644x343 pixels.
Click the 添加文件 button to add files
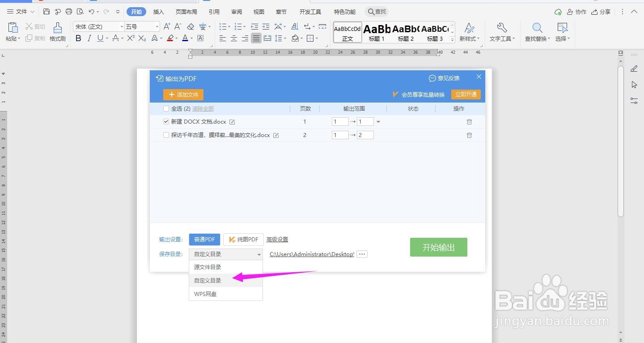click(x=183, y=94)
